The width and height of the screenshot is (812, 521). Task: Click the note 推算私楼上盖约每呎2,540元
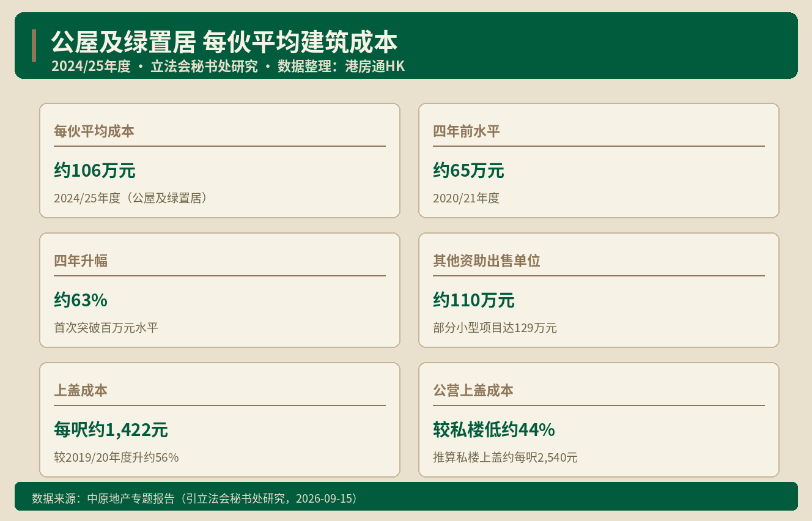pos(505,457)
